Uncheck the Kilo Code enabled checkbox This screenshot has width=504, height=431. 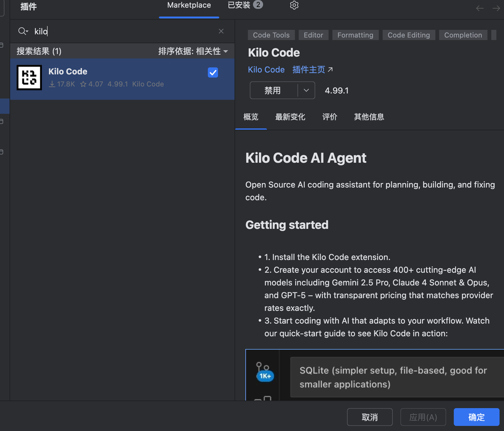pyautogui.click(x=213, y=72)
